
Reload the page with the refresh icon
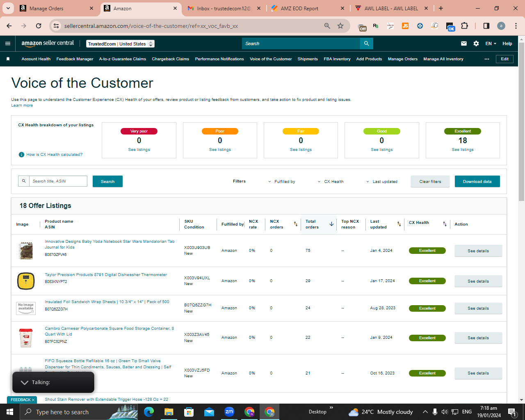[x=39, y=26]
